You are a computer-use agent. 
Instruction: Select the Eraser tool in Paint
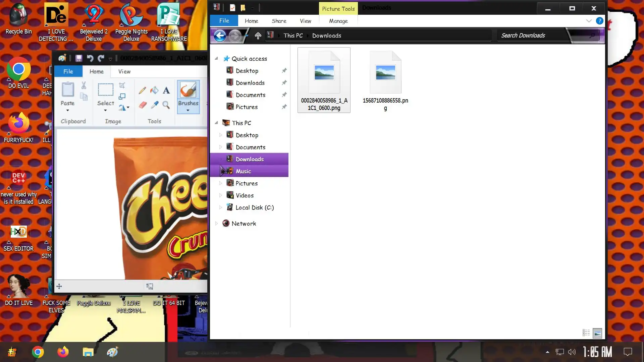[143, 105]
